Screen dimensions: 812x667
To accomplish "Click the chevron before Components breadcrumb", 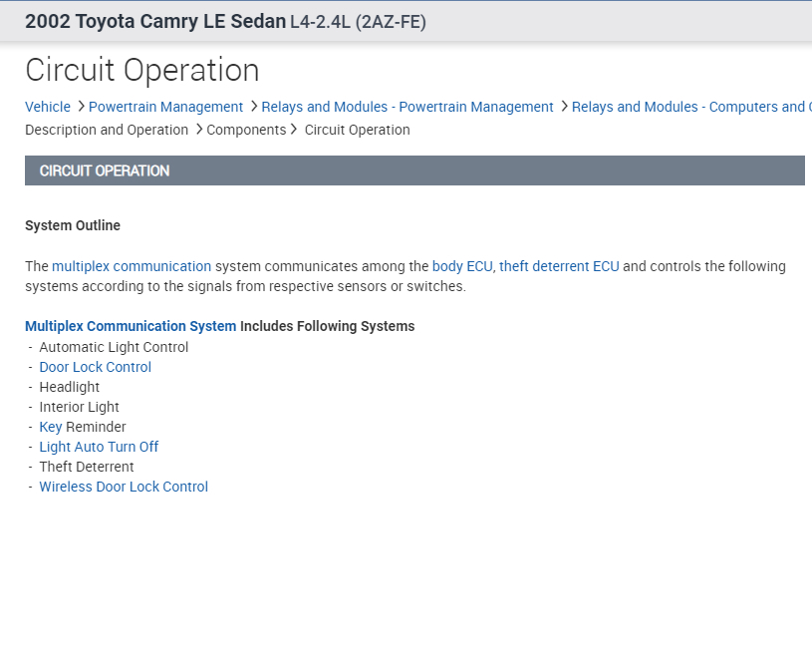I will 198,130.
